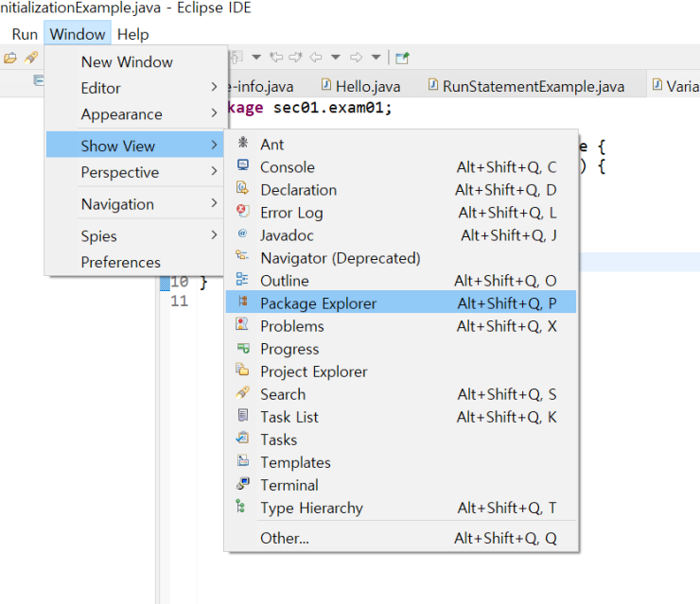Click the Task List icon
The height and width of the screenshot is (604, 700).
pos(243,415)
